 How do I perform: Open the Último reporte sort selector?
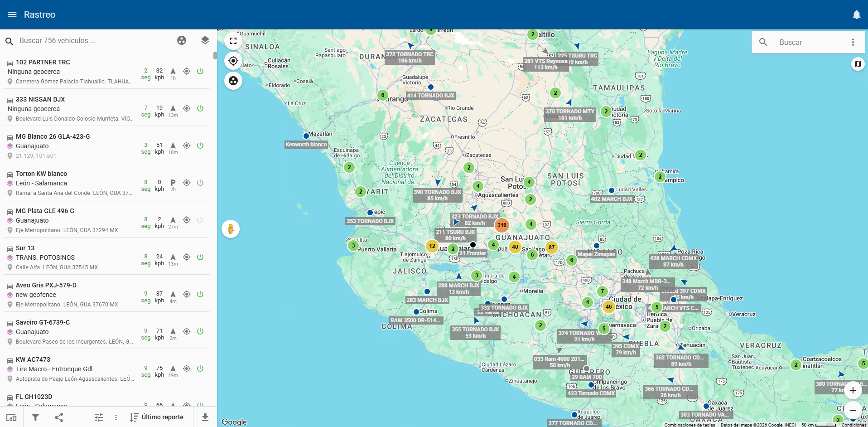[x=157, y=417]
